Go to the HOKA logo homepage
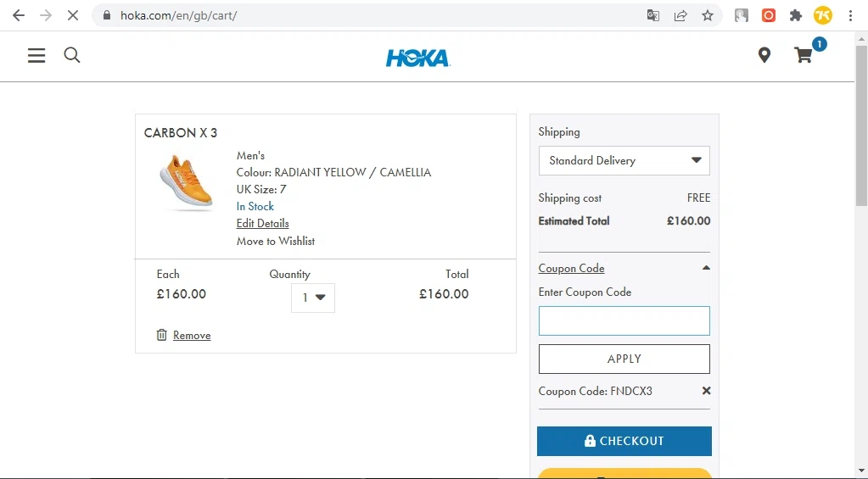The image size is (868, 479). tap(418, 58)
